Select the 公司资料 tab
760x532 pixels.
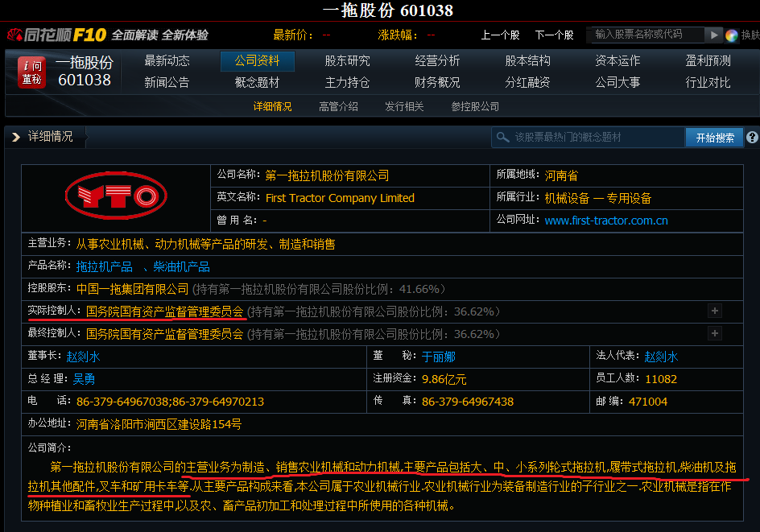click(x=258, y=61)
